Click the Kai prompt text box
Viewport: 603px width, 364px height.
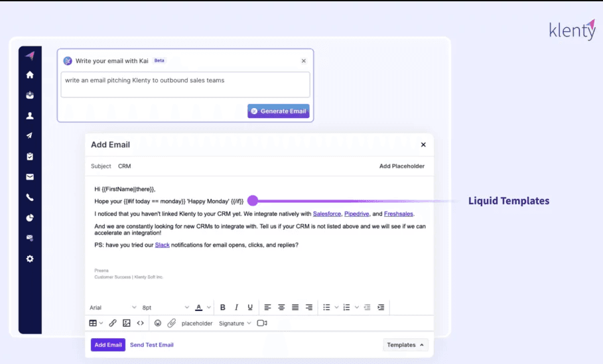click(185, 85)
